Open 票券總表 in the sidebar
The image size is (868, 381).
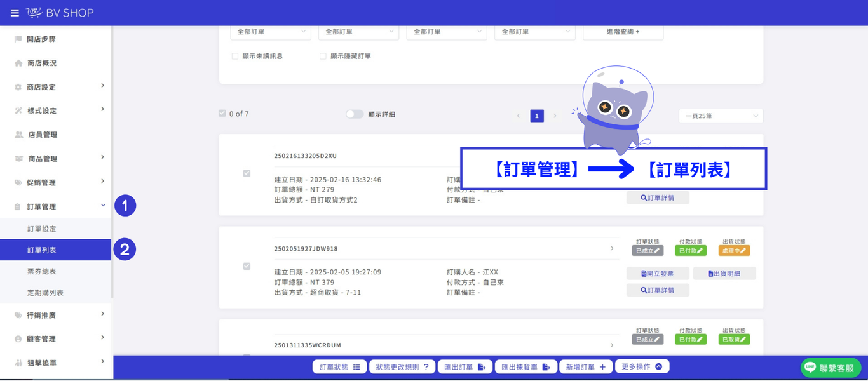click(x=42, y=272)
